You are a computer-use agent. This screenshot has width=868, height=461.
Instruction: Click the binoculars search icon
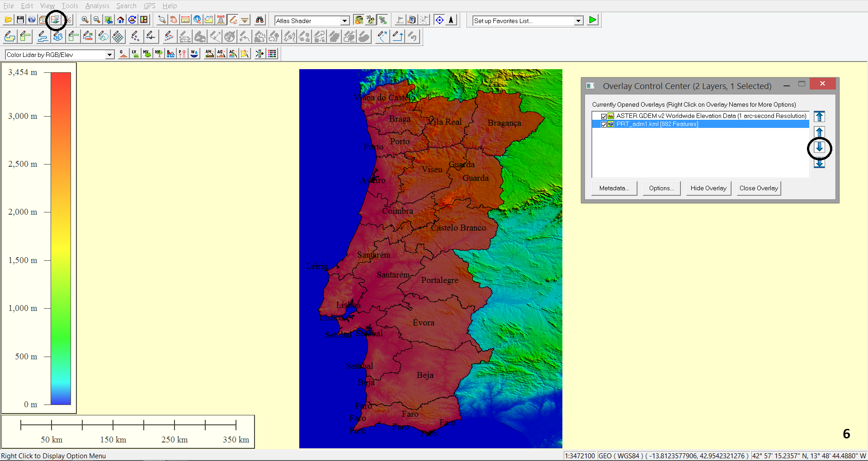(x=259, y=20)
